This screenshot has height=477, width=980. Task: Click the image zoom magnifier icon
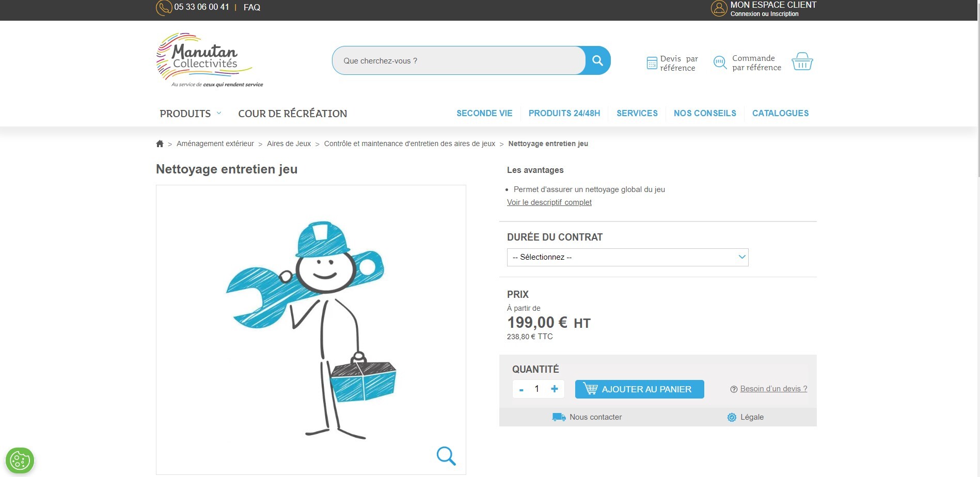(446, 456)
